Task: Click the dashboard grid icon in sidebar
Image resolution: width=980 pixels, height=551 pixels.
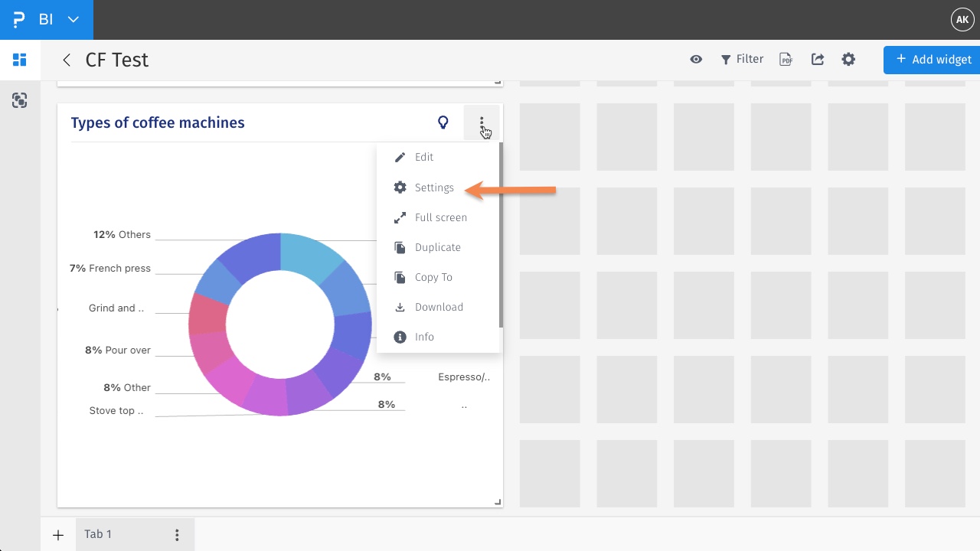Action: (20, 60)
